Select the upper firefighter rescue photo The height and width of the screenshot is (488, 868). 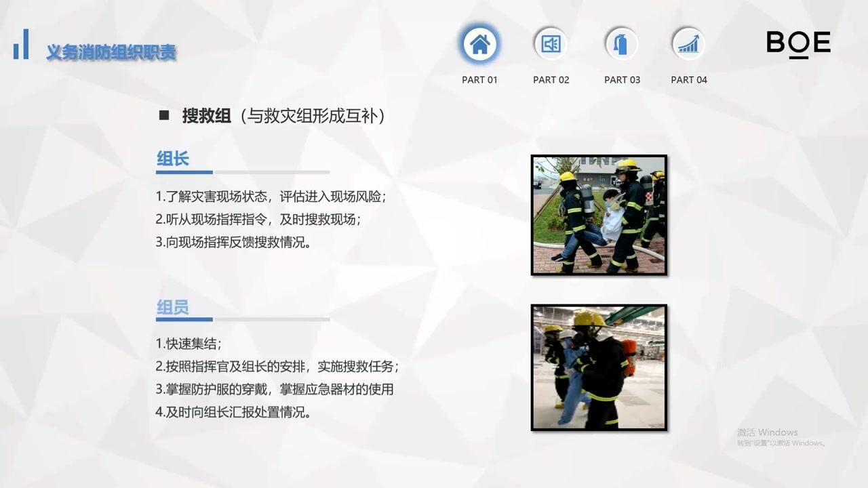pos(599,215)
